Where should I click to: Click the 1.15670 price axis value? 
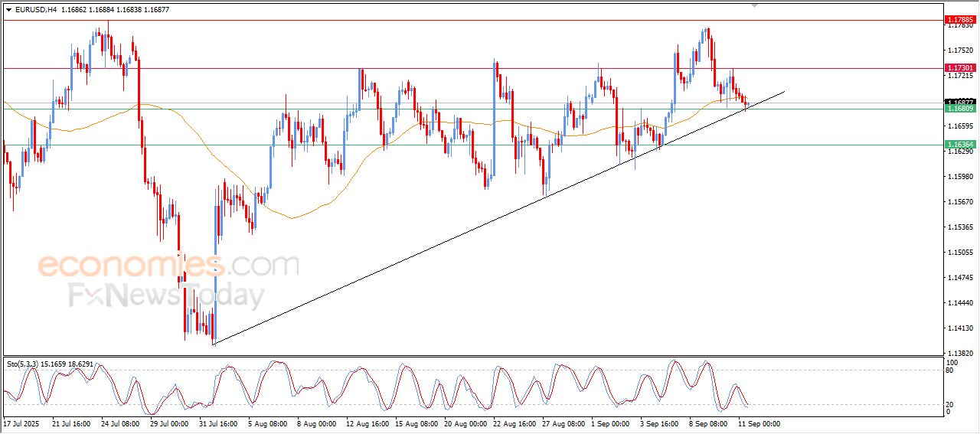(960, 202)
